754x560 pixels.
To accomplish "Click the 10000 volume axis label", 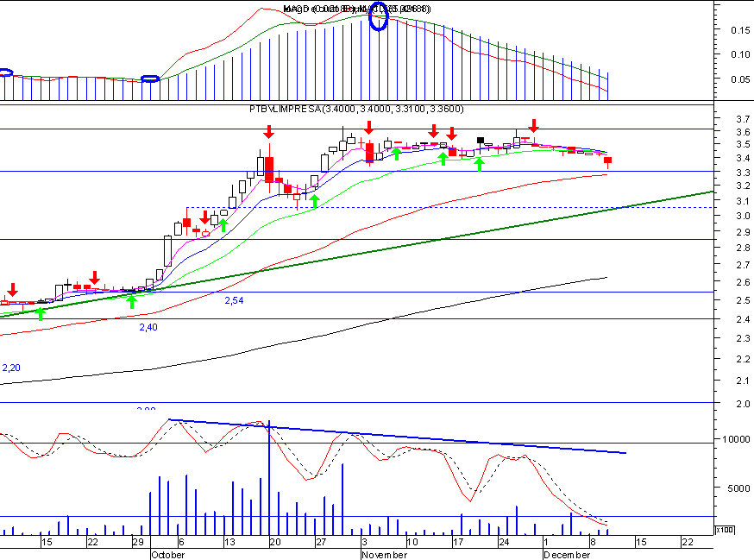I will coord(736,438).
